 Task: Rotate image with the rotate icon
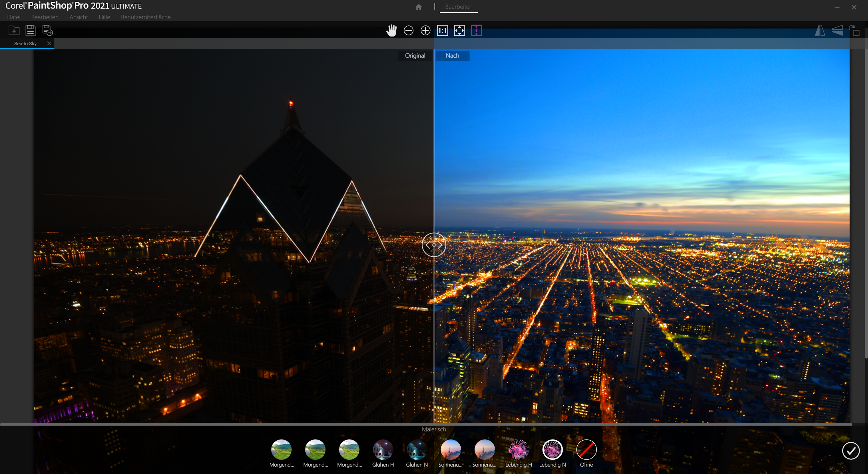(854, 31)
